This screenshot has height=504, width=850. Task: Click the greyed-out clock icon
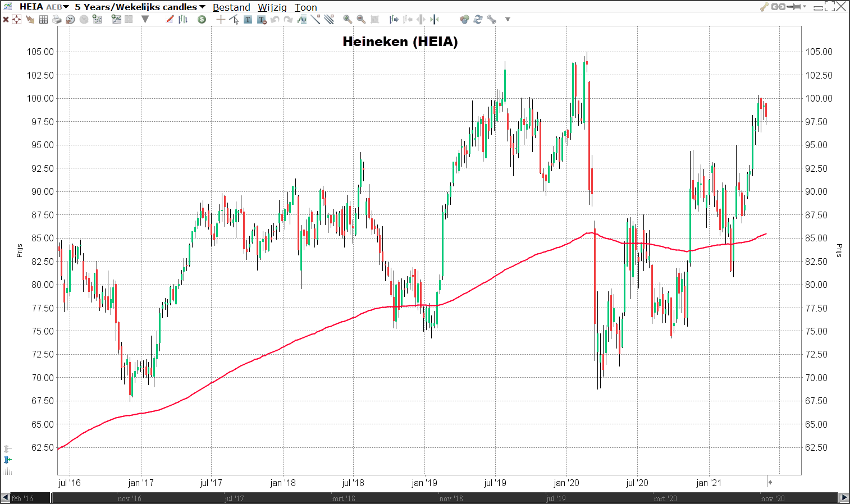point(84,20)
